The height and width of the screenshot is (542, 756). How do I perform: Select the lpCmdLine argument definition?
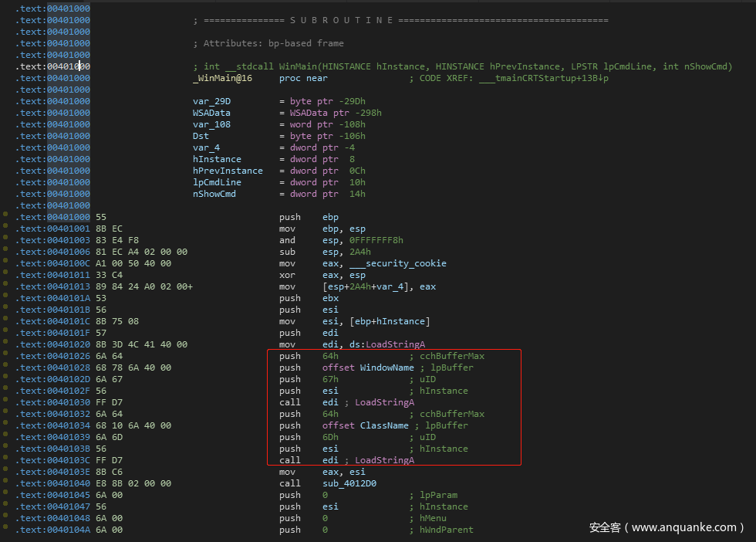(x=217, y=182)
